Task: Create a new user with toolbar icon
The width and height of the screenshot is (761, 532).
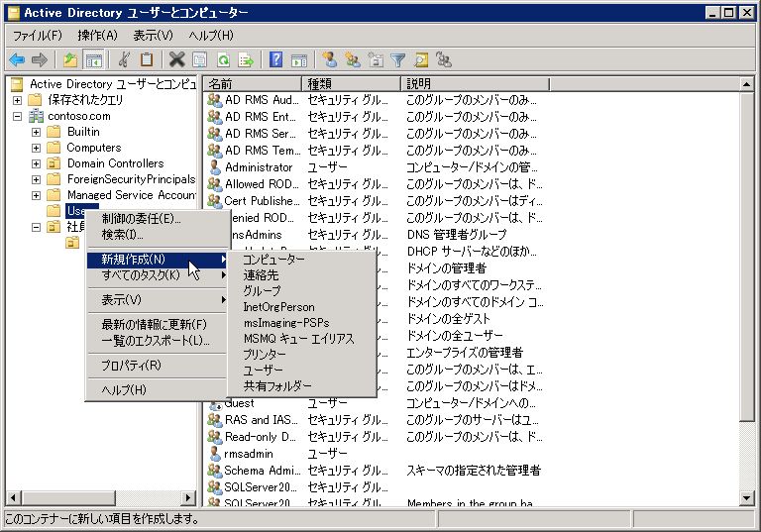Action: pyautogui.click(x=330, y=59)
